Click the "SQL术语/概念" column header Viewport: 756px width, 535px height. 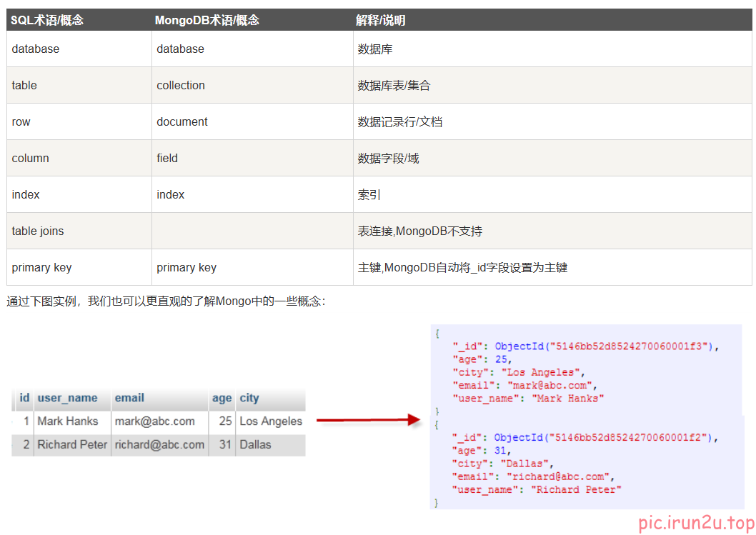[x=47, y=21]
